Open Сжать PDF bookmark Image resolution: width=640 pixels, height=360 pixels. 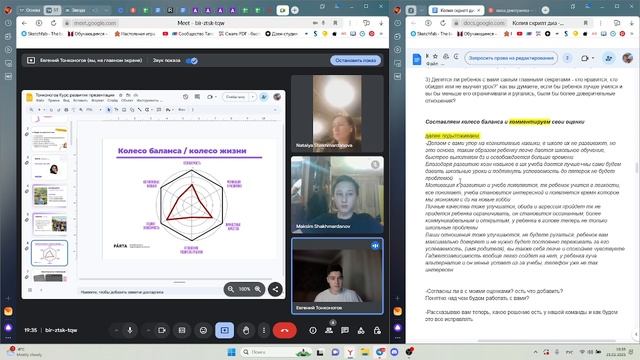click(240, 34)
